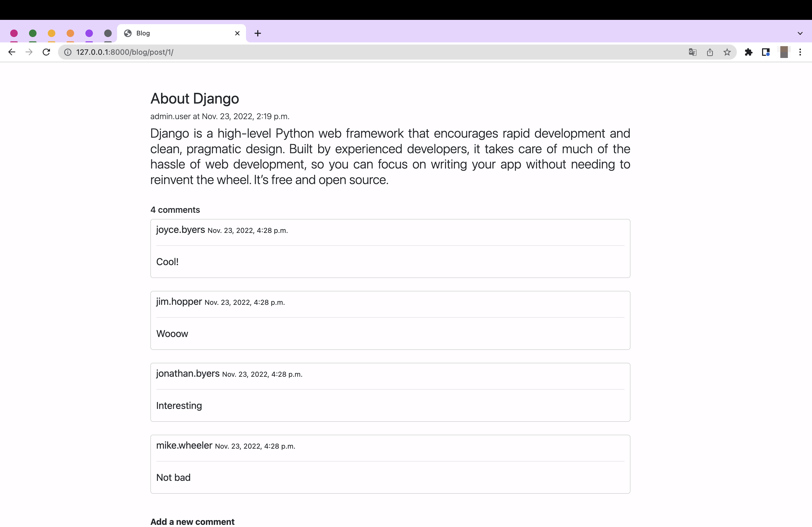Click the browser back arrow
Viewport: 812px width, 527px height.
(x=12, y=52)
